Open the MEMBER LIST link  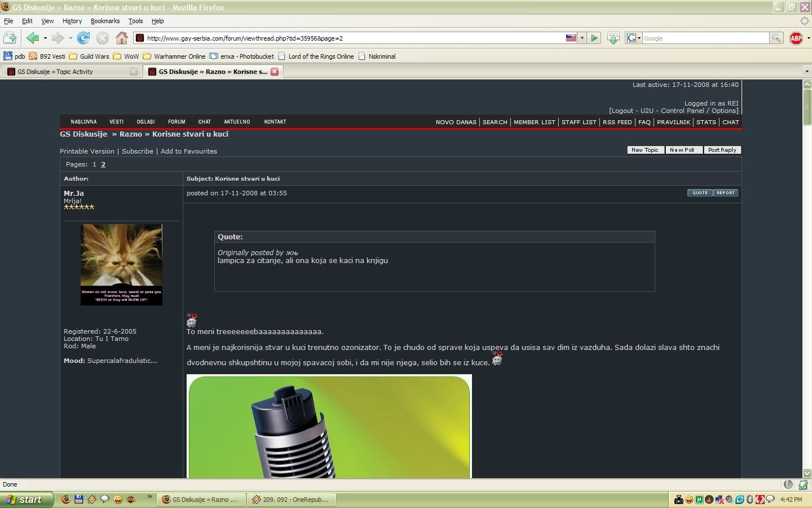(535, 122)
